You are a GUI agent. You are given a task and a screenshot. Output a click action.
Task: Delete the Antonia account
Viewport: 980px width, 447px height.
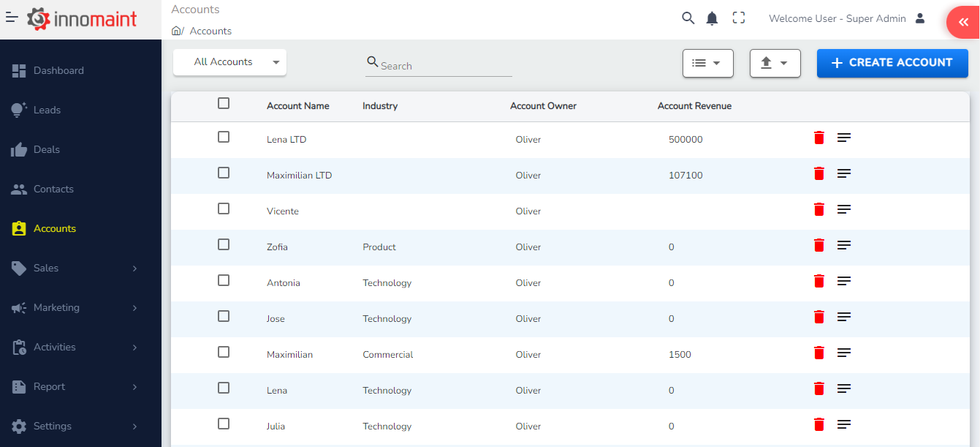(x=818, y=281)
